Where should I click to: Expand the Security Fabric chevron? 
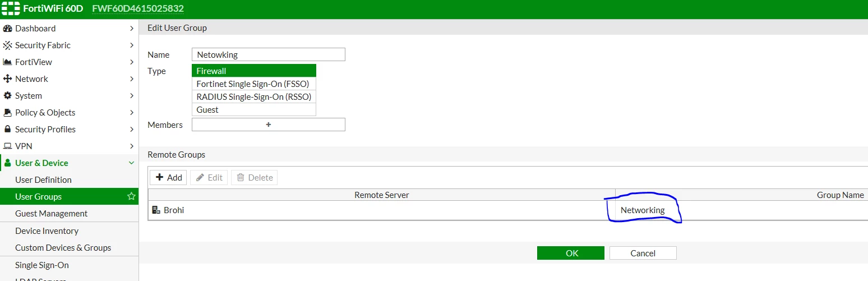132,45
